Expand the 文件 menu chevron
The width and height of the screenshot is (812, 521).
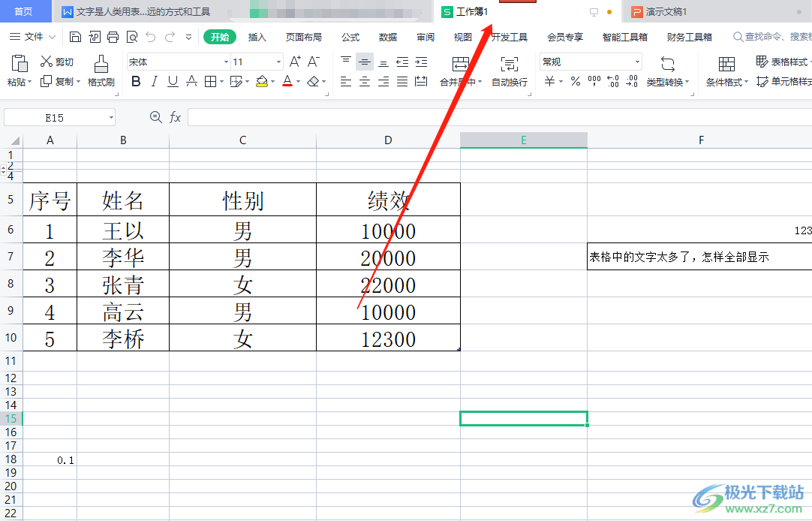52,37
